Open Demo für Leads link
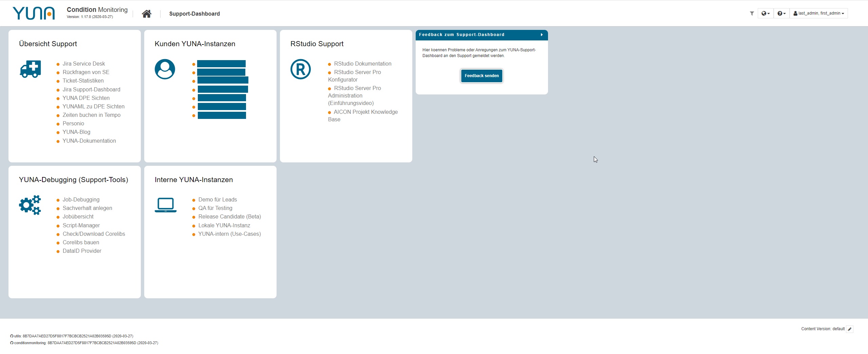This screenshot has width=868, height=354. [218, 199]
